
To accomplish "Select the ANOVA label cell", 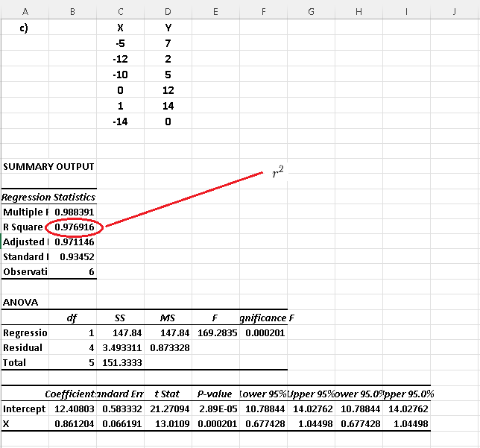I will point(21,303).
